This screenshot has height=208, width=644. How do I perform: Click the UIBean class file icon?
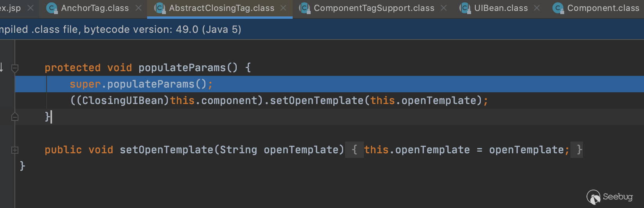pyautogui.click(x=465, y=8)
